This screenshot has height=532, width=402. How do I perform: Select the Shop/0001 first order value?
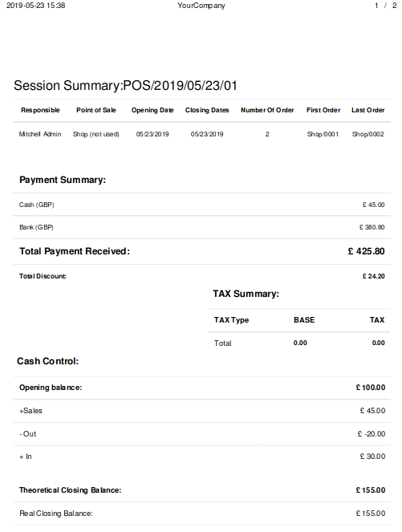click(323, 134)
